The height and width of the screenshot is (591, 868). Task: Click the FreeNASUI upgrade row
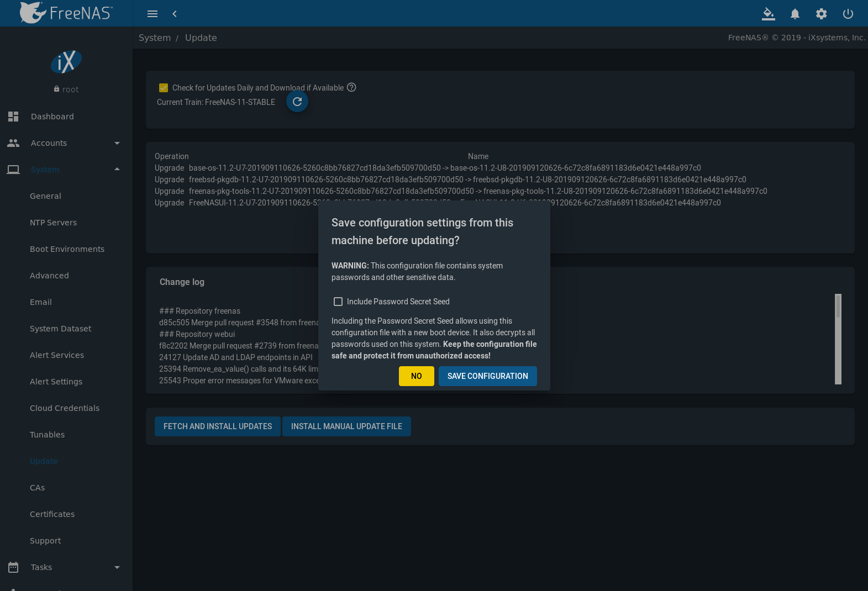(438, 203)
